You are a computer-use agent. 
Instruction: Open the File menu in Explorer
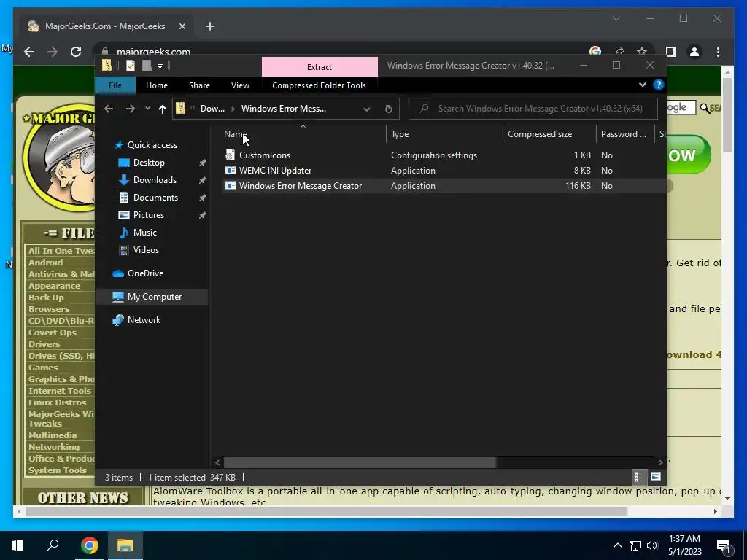[x=115, y=85]
